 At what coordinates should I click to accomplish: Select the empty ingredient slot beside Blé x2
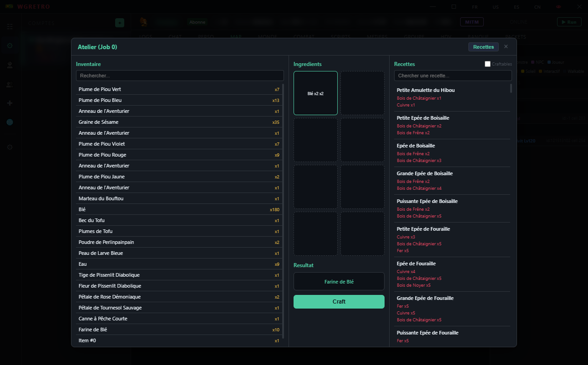pyautogui.click(x=363, y=93)
